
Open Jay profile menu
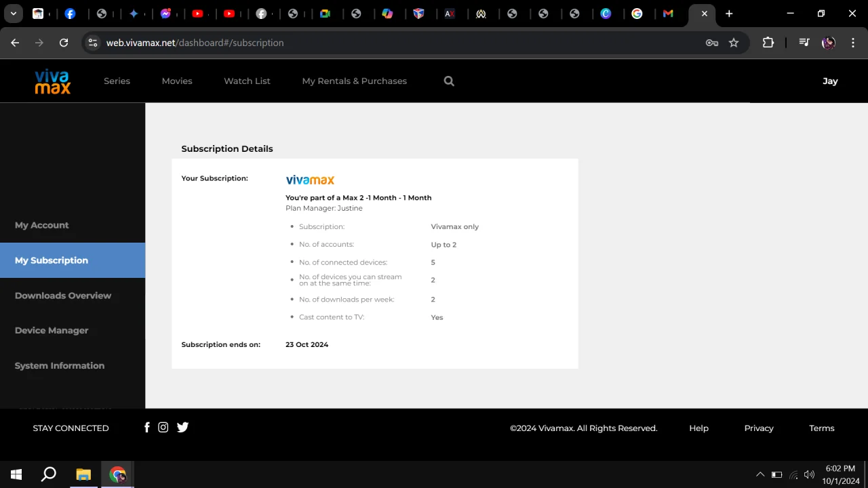[x=830, y=81]
